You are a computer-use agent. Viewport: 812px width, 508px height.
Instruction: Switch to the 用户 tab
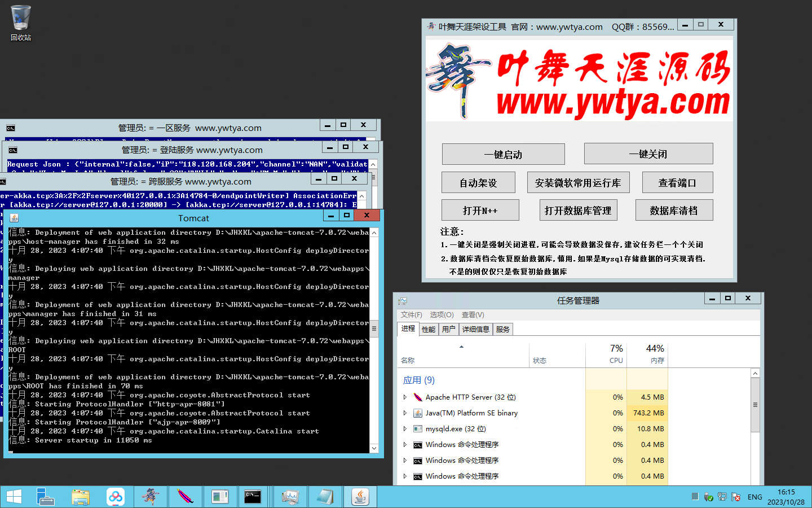tap(449, 329)
